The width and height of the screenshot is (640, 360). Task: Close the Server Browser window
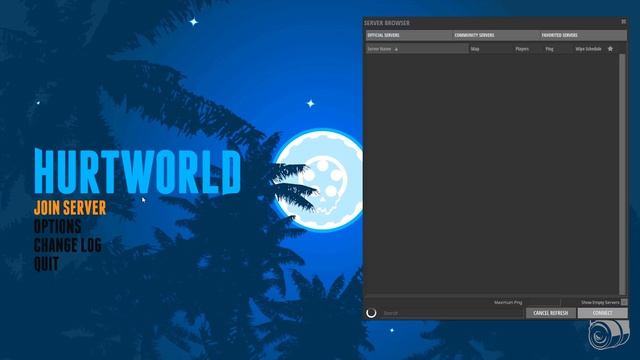pos(623,22)
